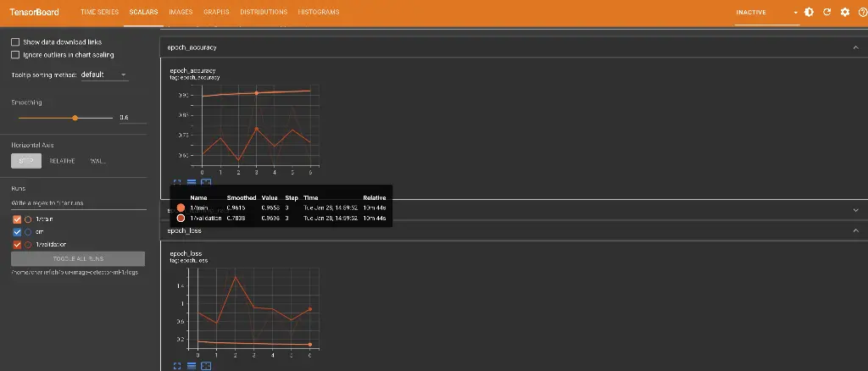Enable Show data download links checkbox
This screenshot has height=371, width=868.
[15, 42]
